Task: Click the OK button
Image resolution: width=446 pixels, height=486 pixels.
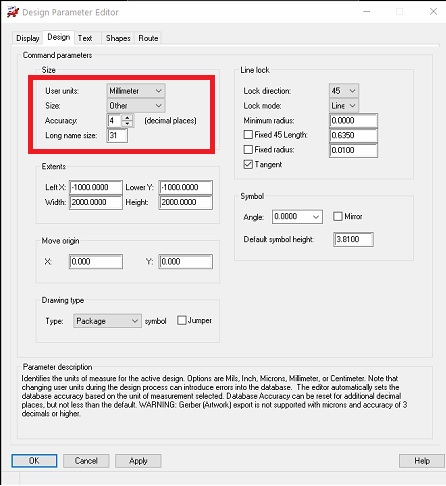Action: [34, 461]
